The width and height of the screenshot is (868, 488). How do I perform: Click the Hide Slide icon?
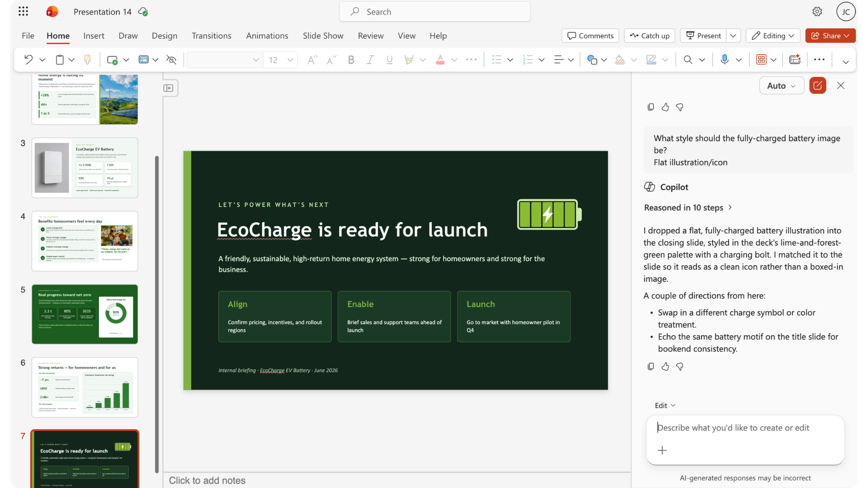coord(171,60)
